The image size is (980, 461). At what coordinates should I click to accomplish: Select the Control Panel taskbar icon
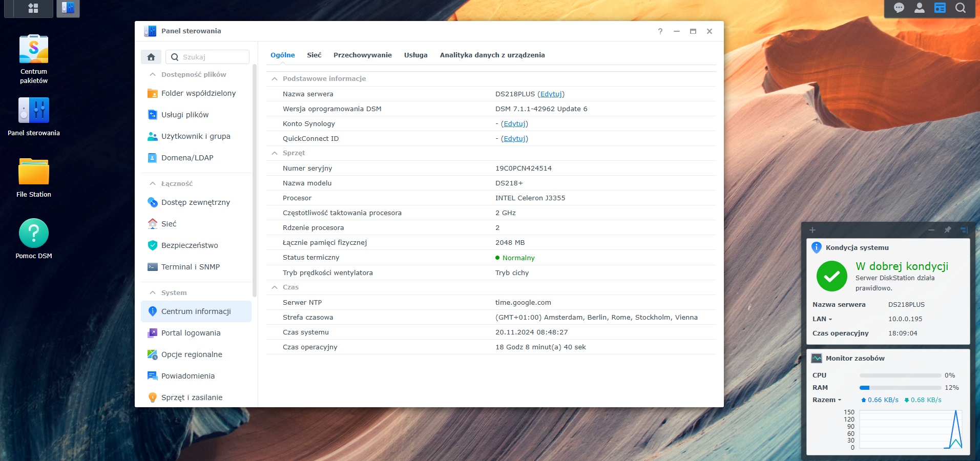[x=68, y=8]
